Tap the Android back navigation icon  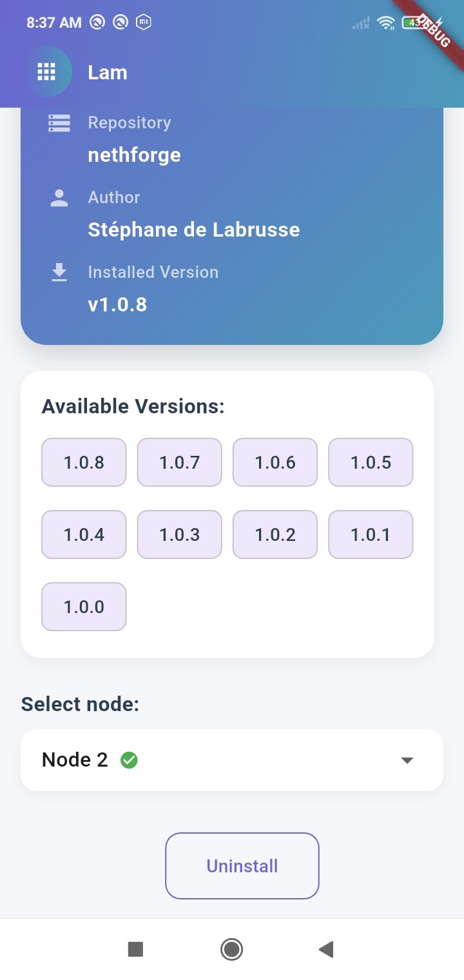point(326,949)
